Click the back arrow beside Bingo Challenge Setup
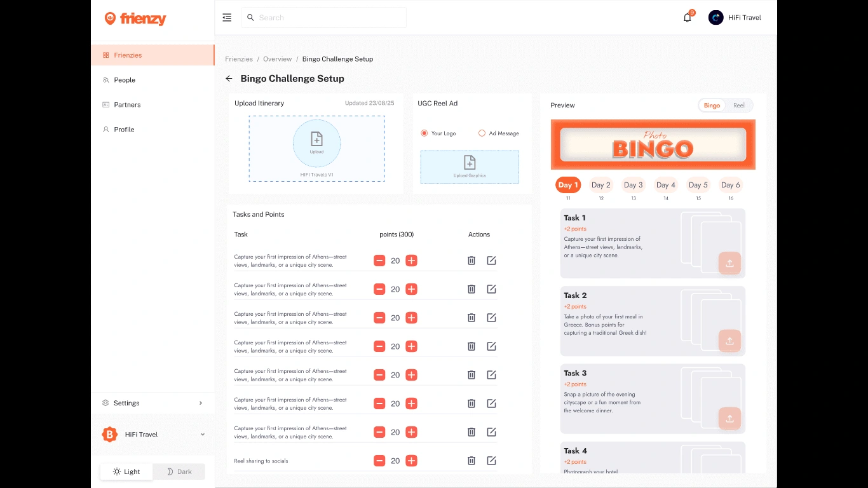Viewport: 868px width, 488px height. 229,79
